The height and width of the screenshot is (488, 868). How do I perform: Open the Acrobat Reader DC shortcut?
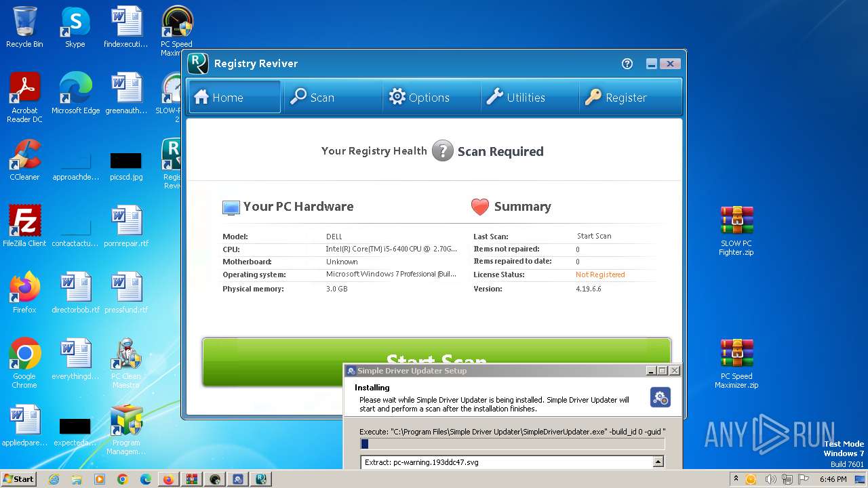tap(24, 97)
